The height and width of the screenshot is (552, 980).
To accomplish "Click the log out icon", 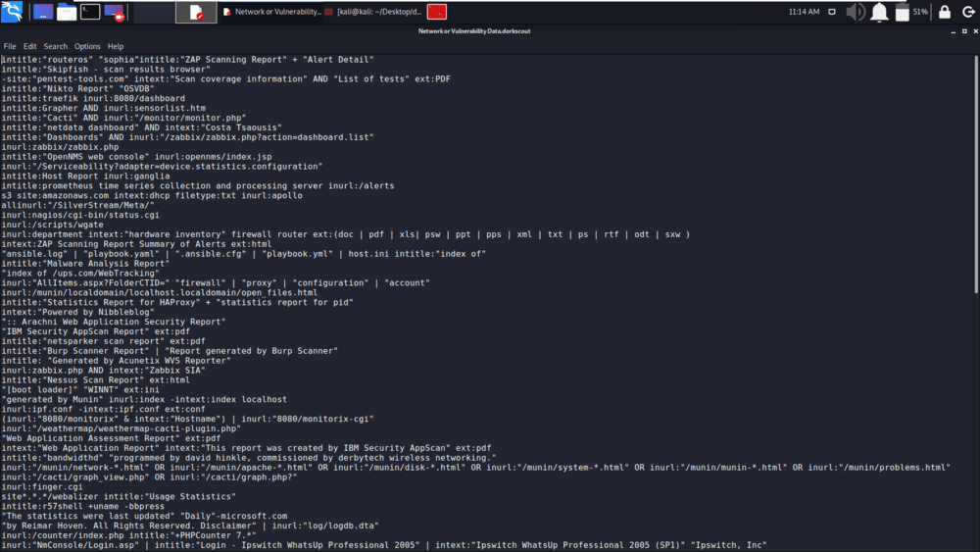I will click(967, 11).
